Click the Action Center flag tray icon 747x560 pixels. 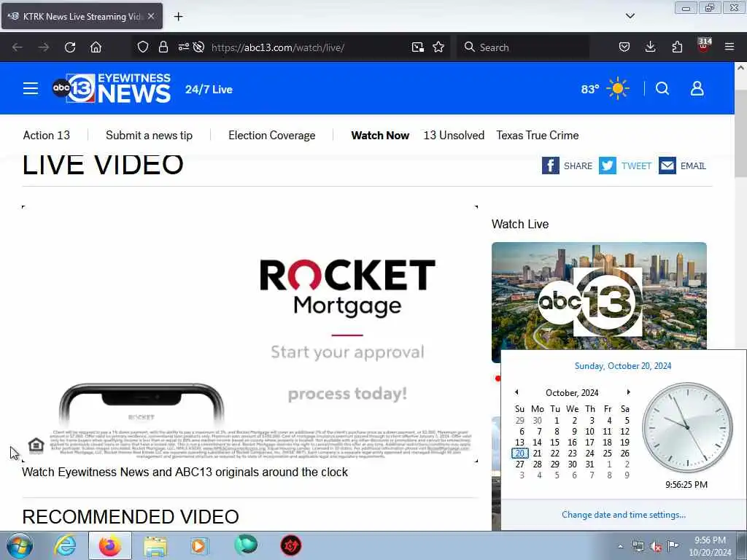point(673,546)
